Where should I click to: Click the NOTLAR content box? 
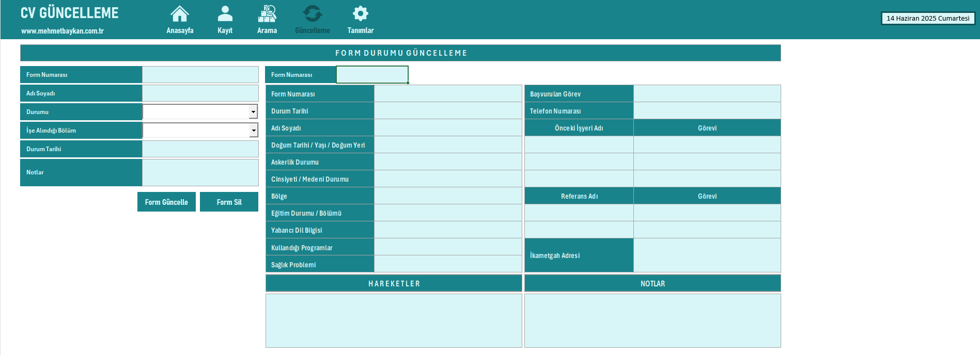[652, 320]
